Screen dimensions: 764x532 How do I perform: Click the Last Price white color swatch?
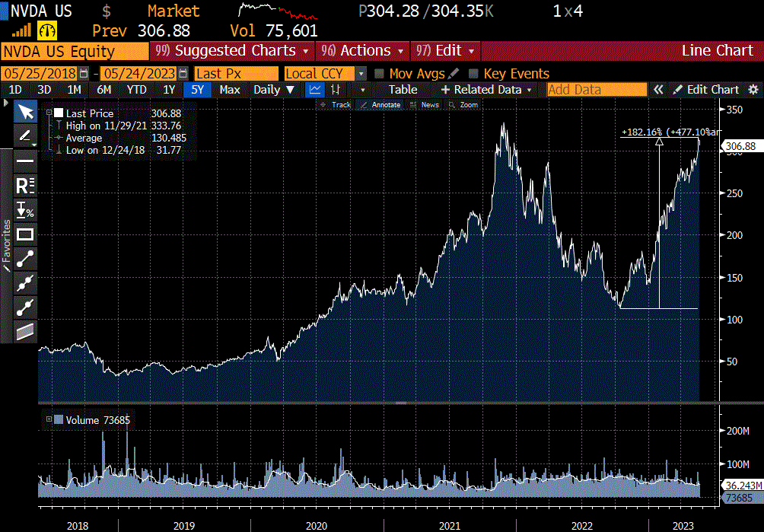[59, 113]
